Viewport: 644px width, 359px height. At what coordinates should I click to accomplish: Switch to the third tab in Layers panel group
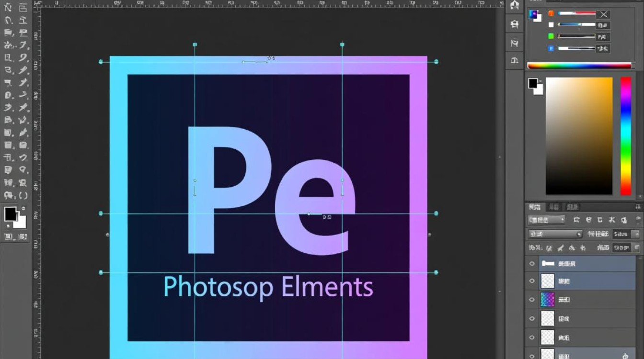click(573, 207)
